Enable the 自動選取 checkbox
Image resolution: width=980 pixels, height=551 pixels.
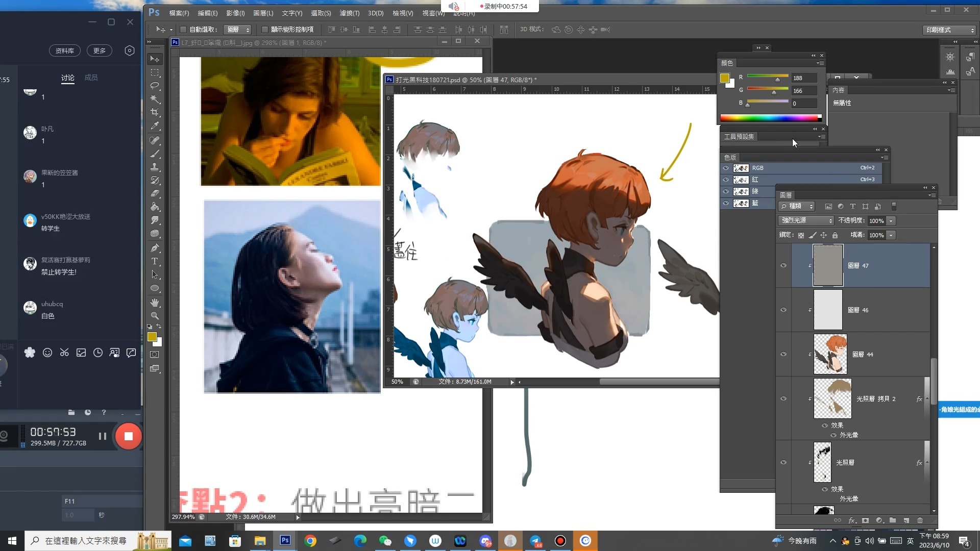[183, 30]
